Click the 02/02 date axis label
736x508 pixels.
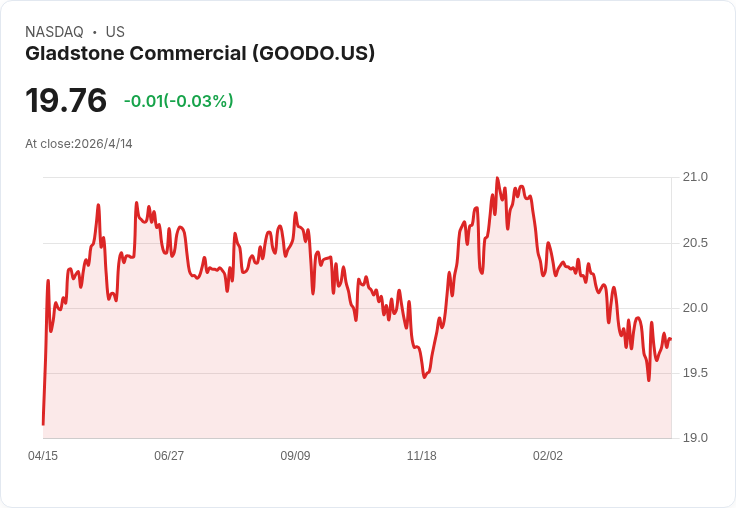tap(548, 456)
